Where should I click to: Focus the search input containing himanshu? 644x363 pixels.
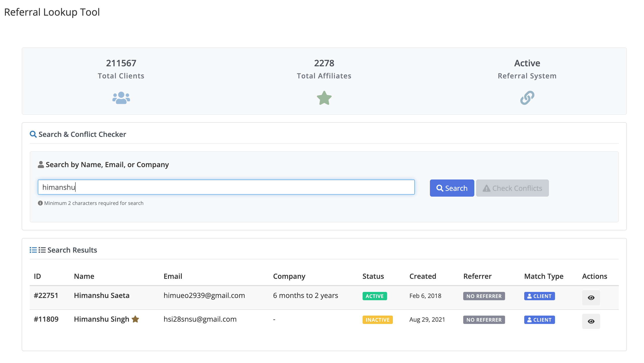point(226,187)
